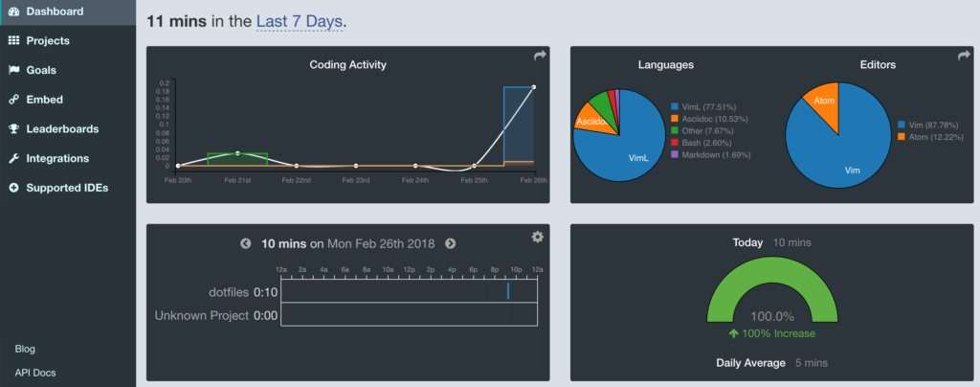Click the Goals flag icon
This screenshot has width=980, height=387.
click(x=13, y=70)
